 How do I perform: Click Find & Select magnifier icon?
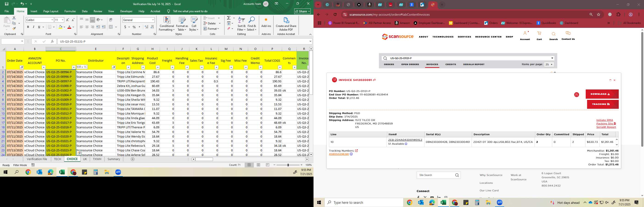click(x=252, y=24)
